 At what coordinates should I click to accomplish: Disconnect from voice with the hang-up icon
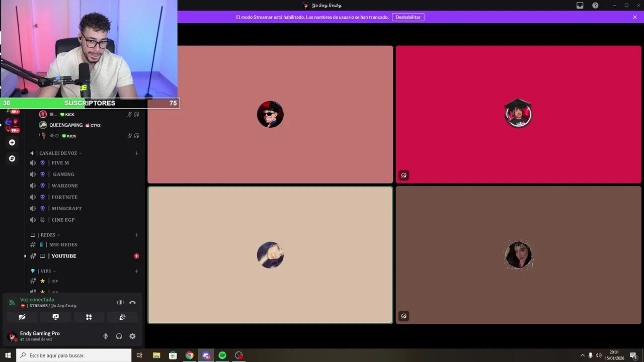click(x=132, y=302)
